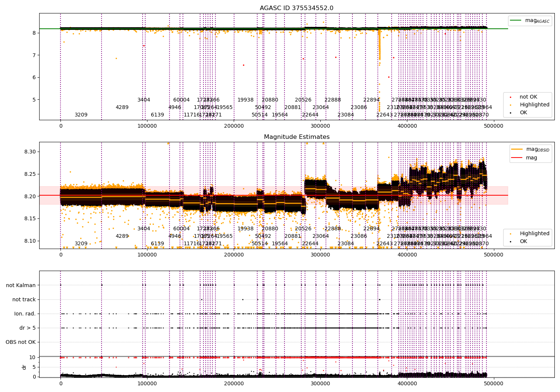This screenshot has width=560, height=392.
Task: Click obsid label 4289 in Magnitude Estimates plot
Action: click(122, 236)
